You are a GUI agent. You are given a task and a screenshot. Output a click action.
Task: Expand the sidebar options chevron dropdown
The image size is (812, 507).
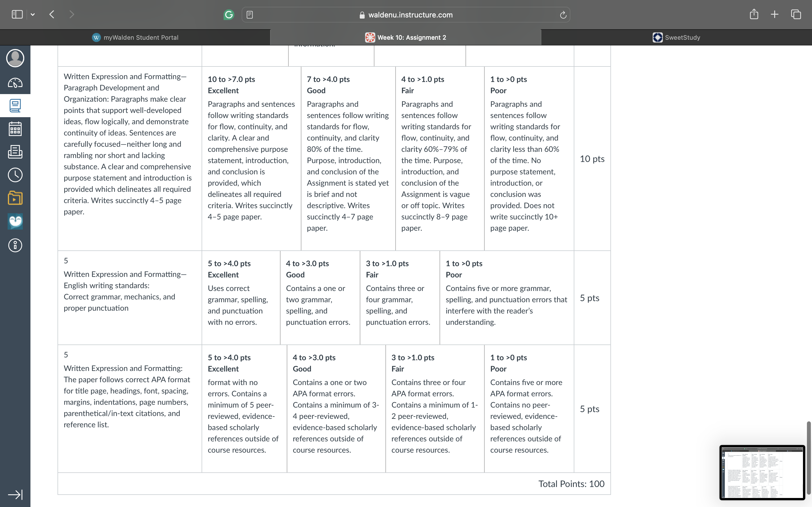point(32,14)
